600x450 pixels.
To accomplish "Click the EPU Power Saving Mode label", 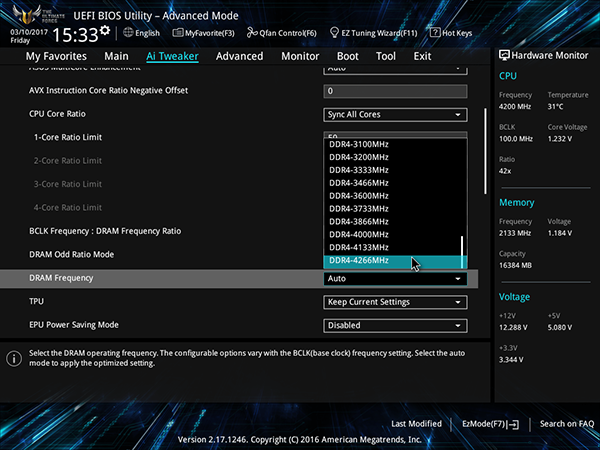I will click(74, 325).
